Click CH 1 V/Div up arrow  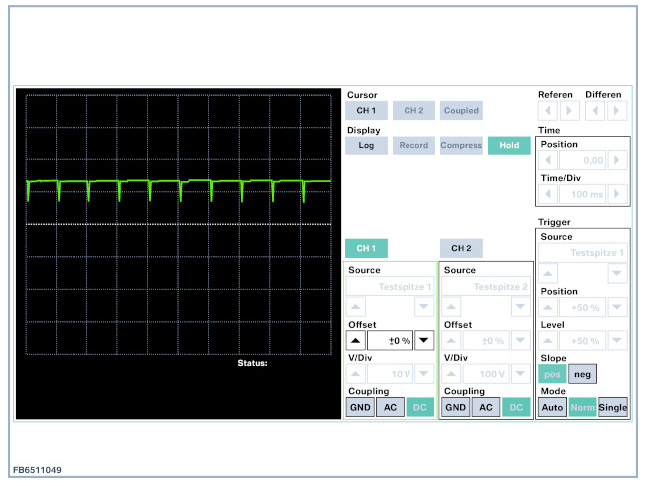[357, 373]
